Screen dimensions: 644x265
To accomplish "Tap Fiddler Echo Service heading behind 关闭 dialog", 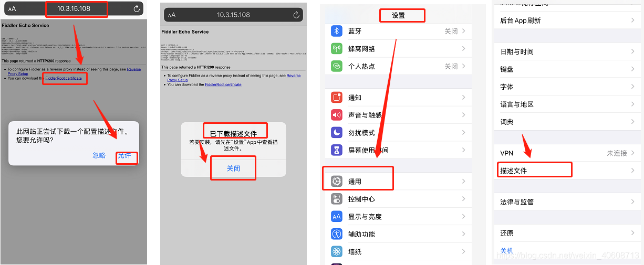I will click(185, 31).
